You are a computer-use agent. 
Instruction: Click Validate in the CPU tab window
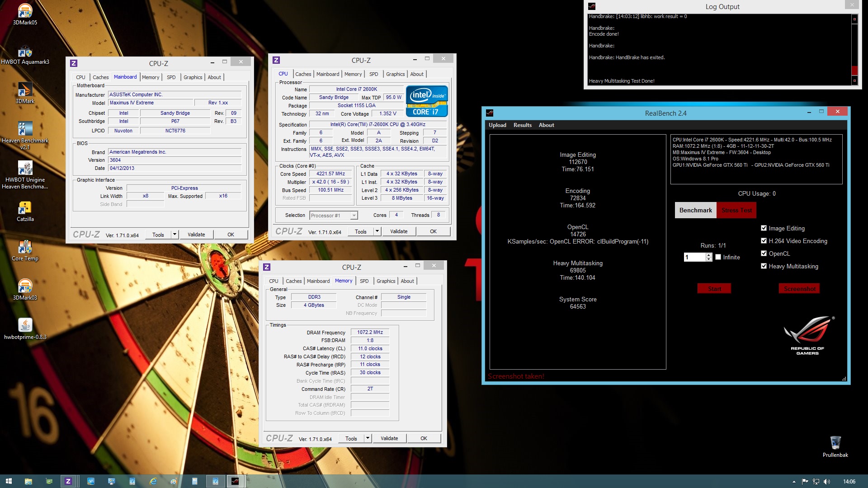399,231
